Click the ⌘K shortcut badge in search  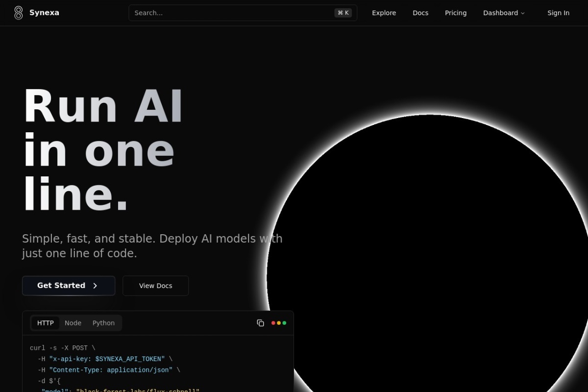(343, 13)
